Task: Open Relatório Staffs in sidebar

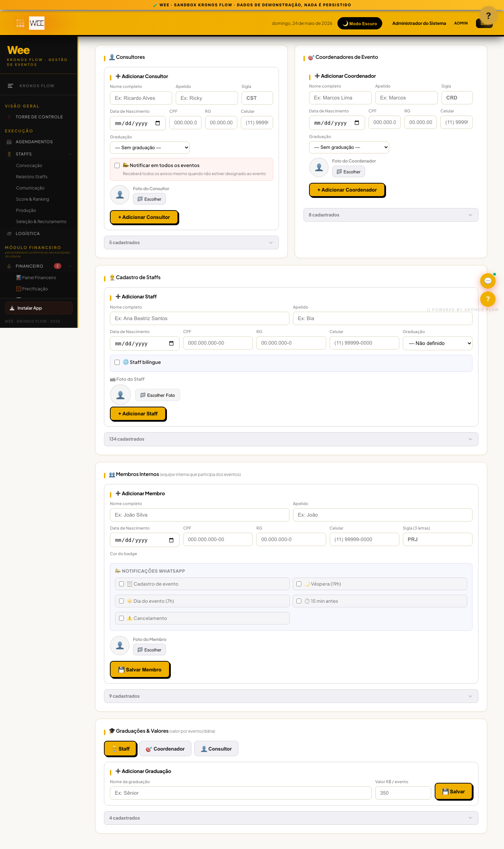Action: [32, 177]
